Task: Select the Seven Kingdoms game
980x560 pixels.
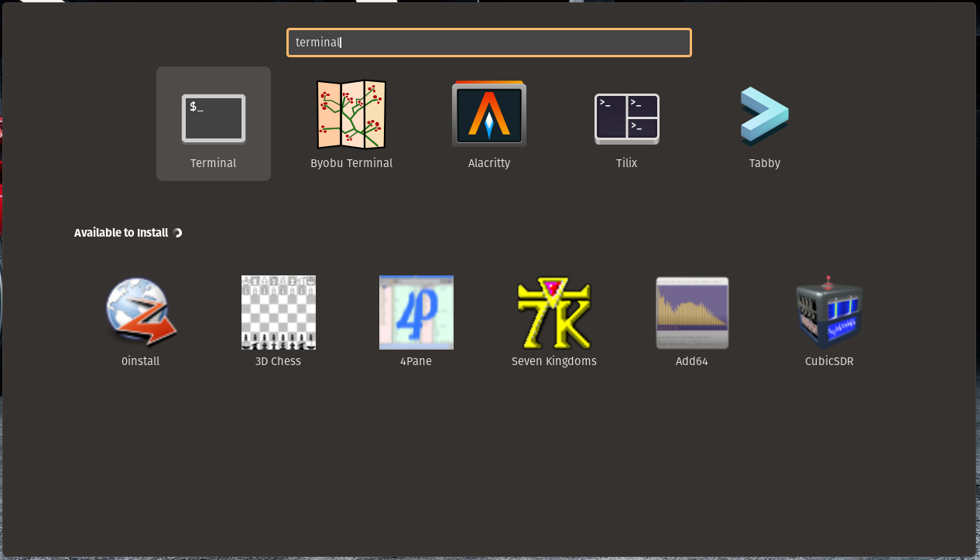Action: [x=553, y=312]
